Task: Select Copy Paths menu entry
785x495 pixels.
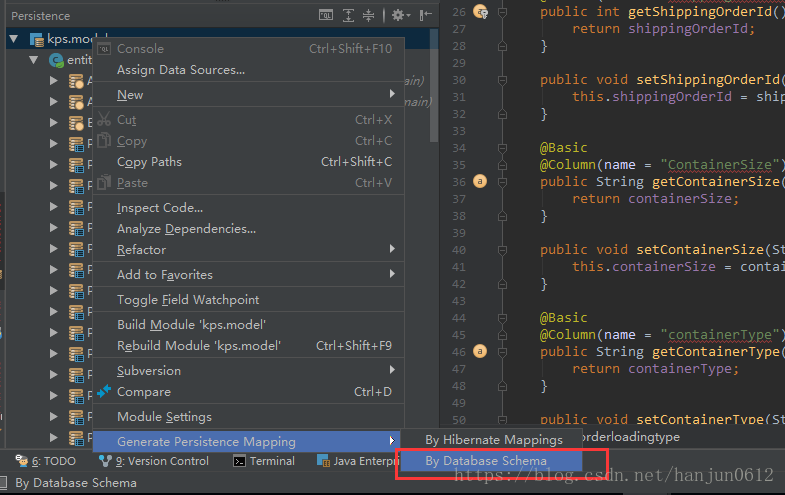Action: point(248,162)
